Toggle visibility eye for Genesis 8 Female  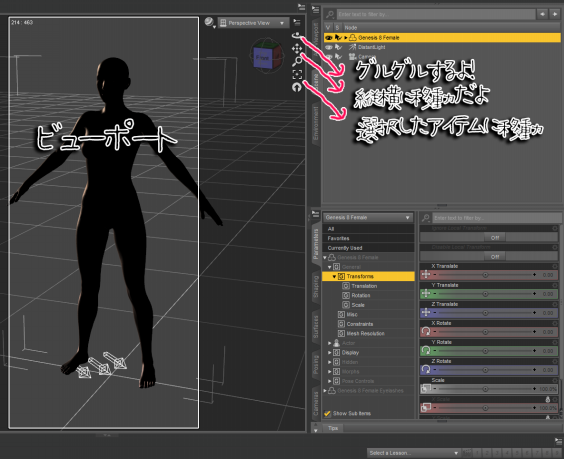tap(329, 37)
